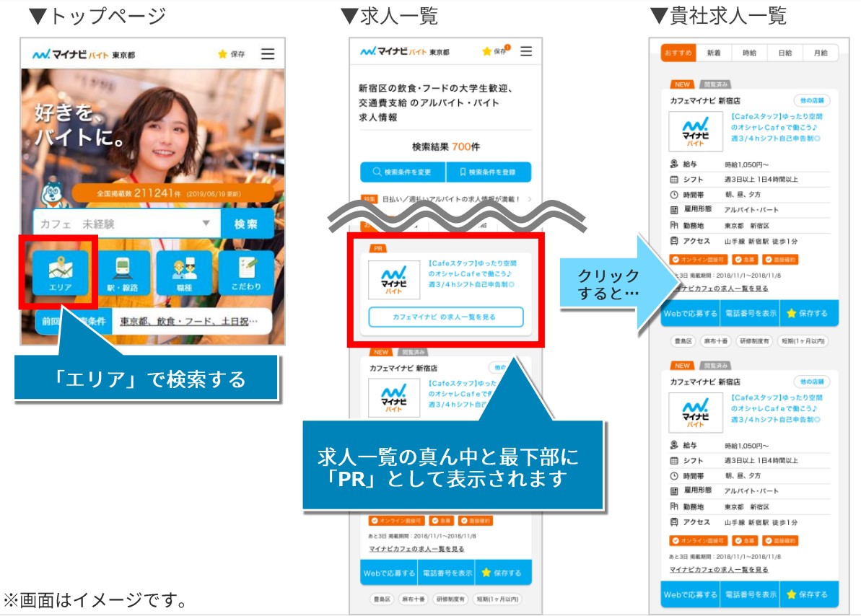The width and height of the screenshot is (861, 616).
Task: Switch to the 日給 tab
Action: (784, 53)
